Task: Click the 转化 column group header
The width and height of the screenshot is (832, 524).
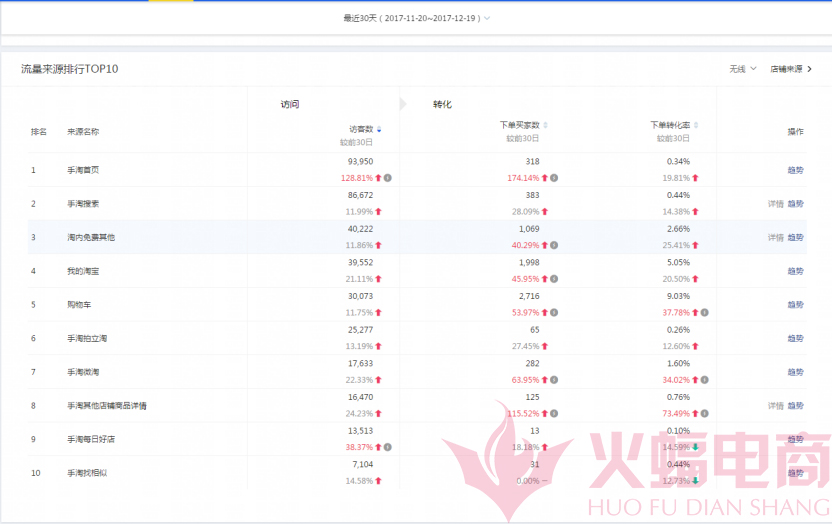Action: pos(442,104)
